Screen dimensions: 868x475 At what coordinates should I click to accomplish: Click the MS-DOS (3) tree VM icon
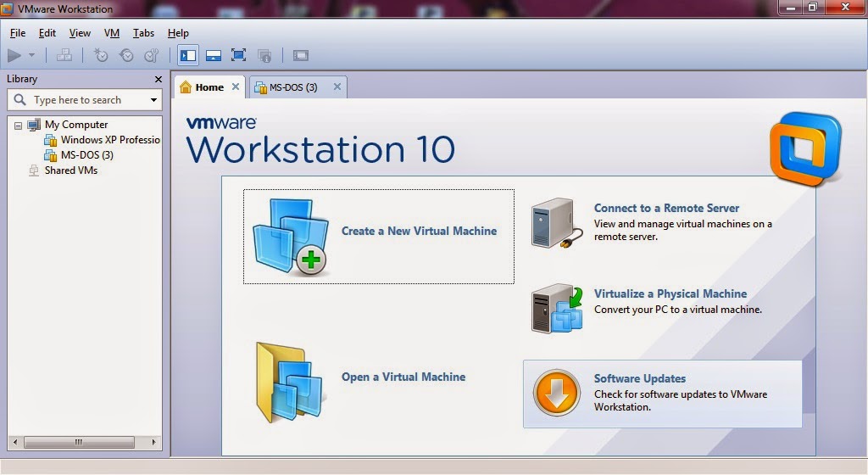(x=50, y=155)
